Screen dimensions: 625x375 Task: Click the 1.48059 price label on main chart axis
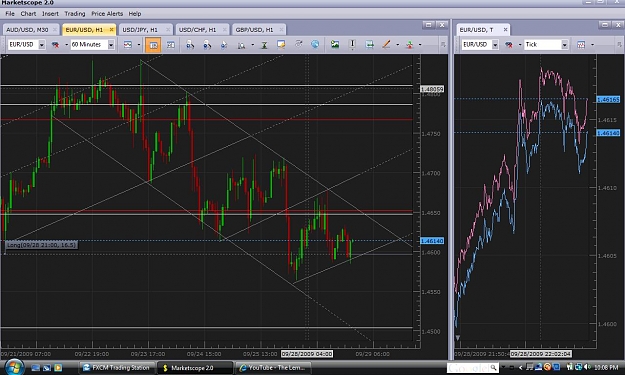[432, 89]
